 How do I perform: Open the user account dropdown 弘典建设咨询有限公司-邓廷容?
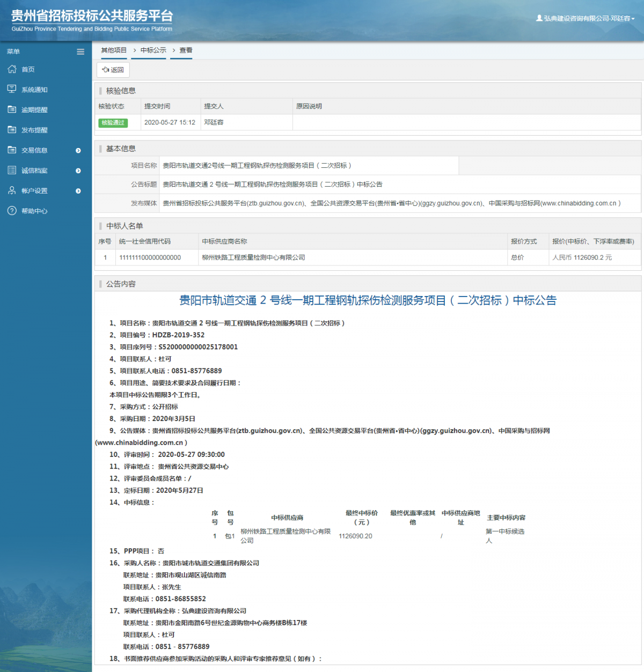tap(586, 18)
